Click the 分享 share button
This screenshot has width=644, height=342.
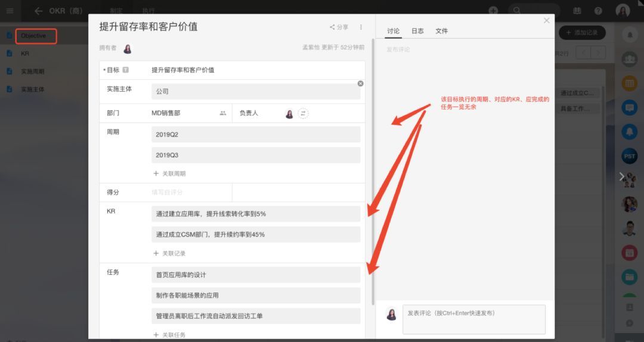coord(339,27)
